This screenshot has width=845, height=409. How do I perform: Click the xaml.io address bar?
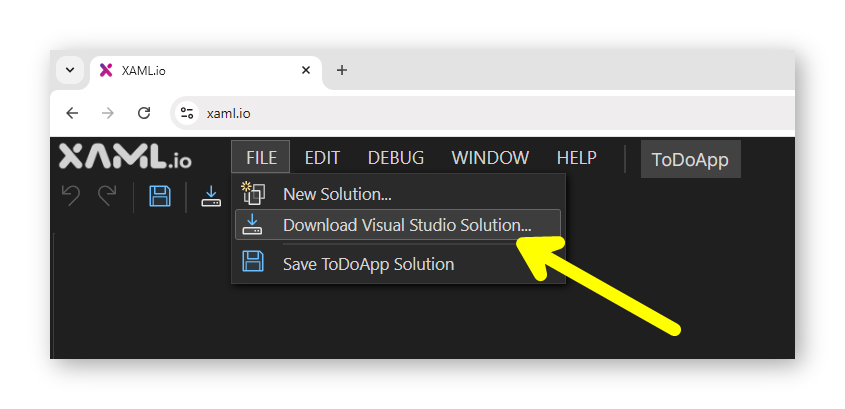click(482, 113)
